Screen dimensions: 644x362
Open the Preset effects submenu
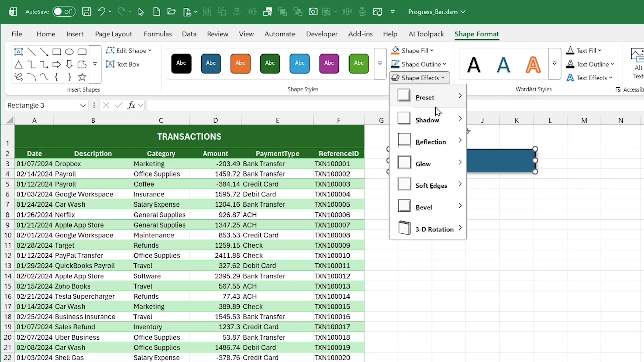coord(428,97)
